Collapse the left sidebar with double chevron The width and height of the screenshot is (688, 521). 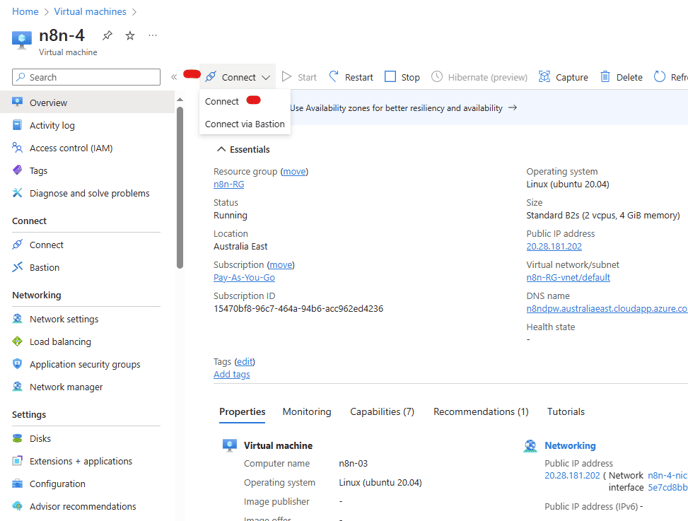174,77
